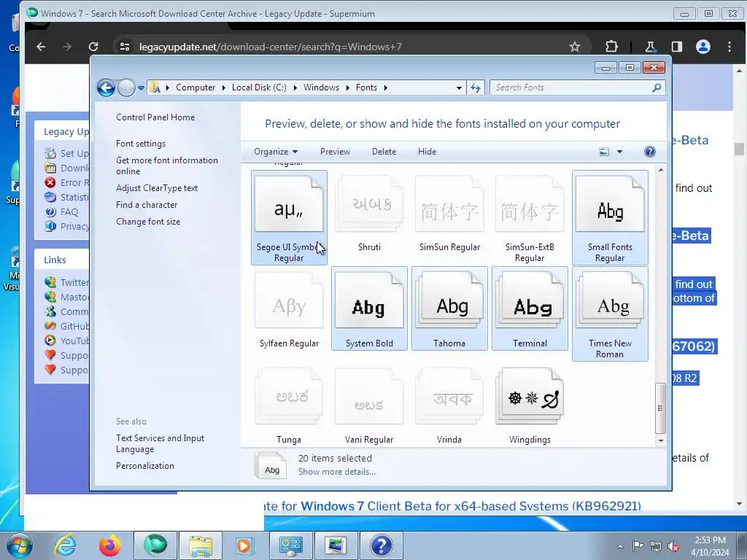Click Windows in the address breadcrumb
The height and width of the screenshot is (560, 747).
pos(321,87)
